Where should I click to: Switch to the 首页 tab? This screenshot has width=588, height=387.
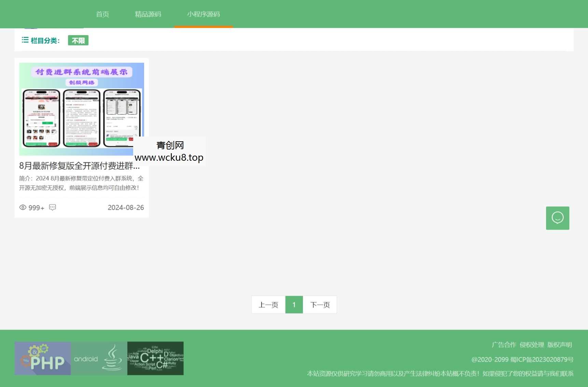[x=102, y=14]
